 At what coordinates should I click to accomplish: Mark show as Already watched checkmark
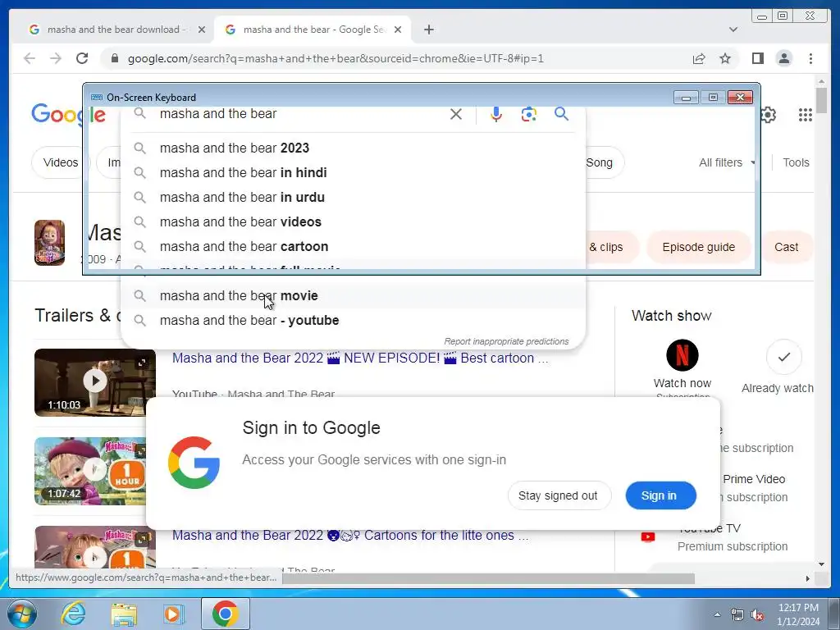[x=783, y=356]
